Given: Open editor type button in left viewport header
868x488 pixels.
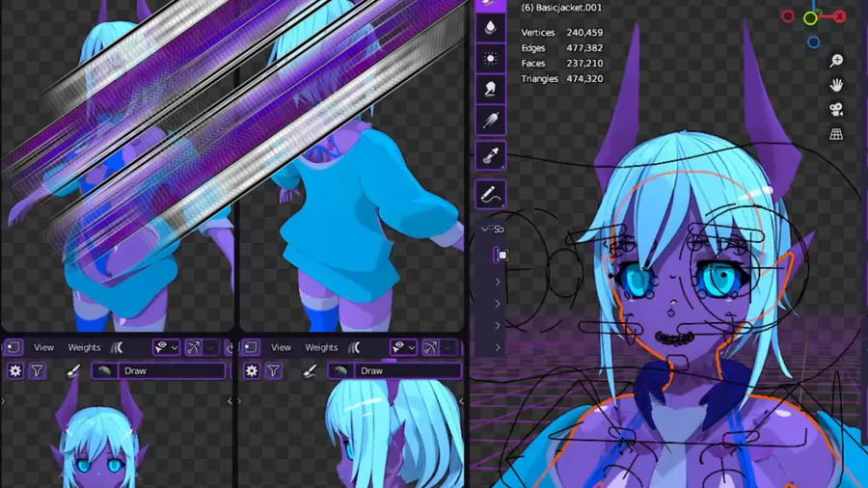Looking at the screenshot, I should (x=14, y=347).
